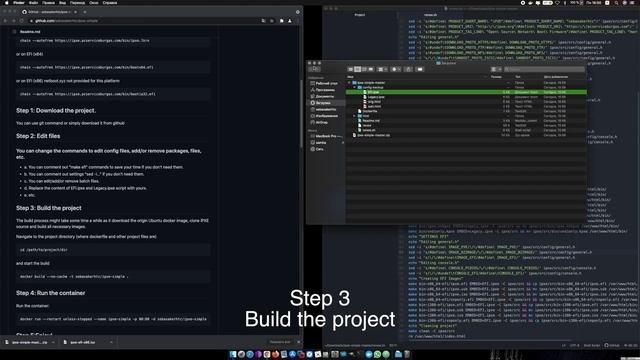Open Spotlight search in menu bar

pos(616,2)
